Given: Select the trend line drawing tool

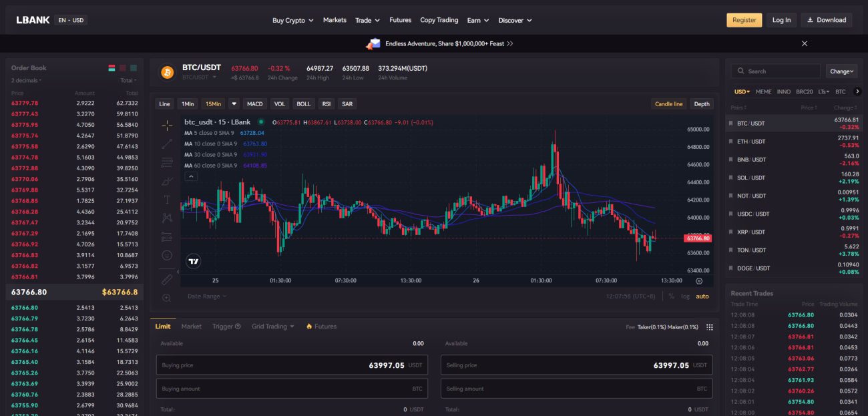Looking at the screenshot, I should click(x=167, y=144).
